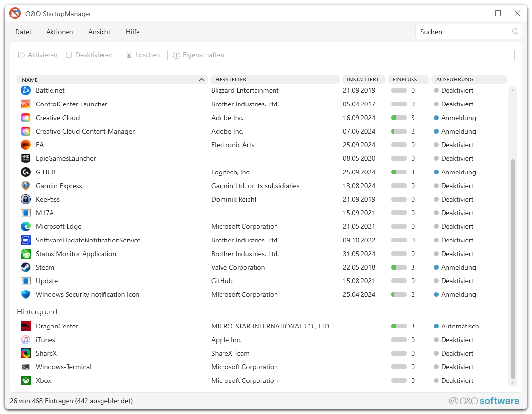
Task: Sort by the AUSFÜHRUNG column header
Action: click(x=469, y=79)
